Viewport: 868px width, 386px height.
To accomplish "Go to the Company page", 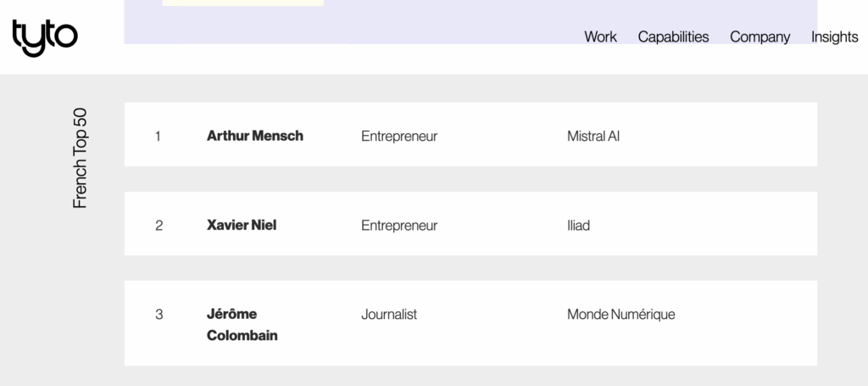I will pos(759,36).
